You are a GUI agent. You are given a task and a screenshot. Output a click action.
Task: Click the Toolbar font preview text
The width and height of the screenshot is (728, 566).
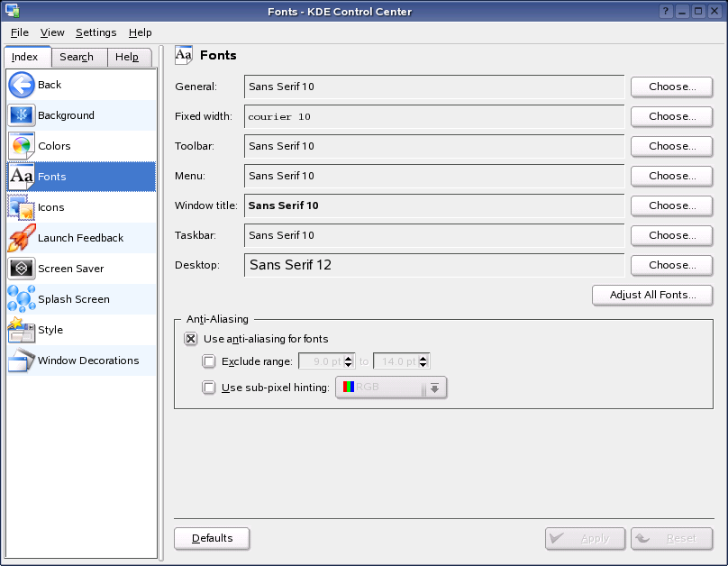(281, 146)
